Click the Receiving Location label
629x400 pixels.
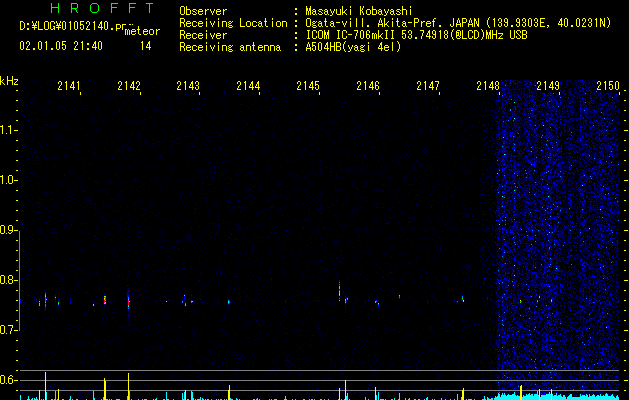pyautogui.click(x=233, y=23)
